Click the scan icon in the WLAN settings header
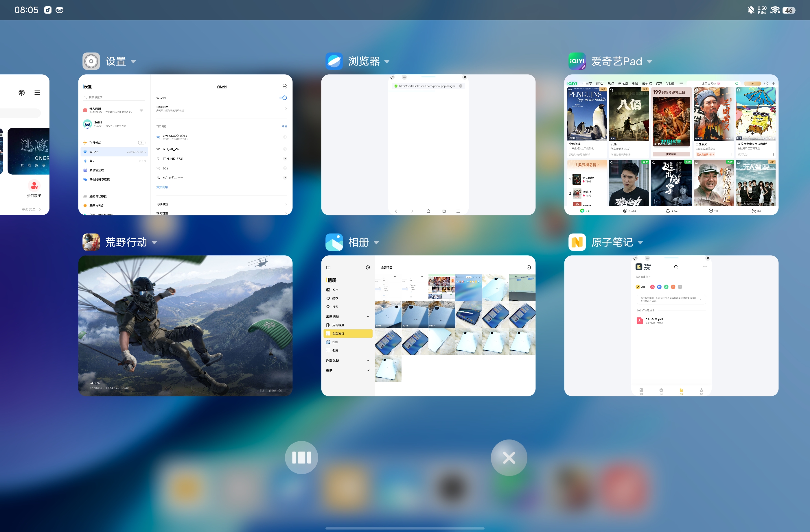This screenshot has height=532, width=810. coord(285,86)
